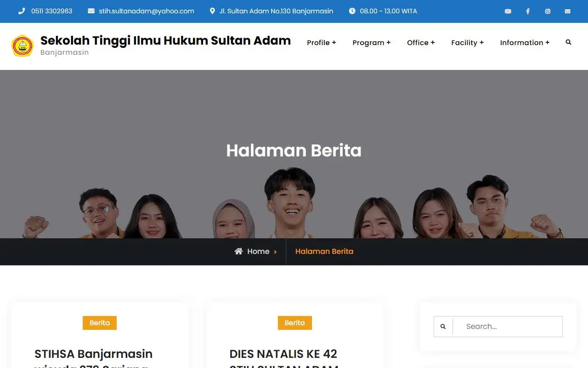Click the envelope icon beside Instagram

click(568, 11)
